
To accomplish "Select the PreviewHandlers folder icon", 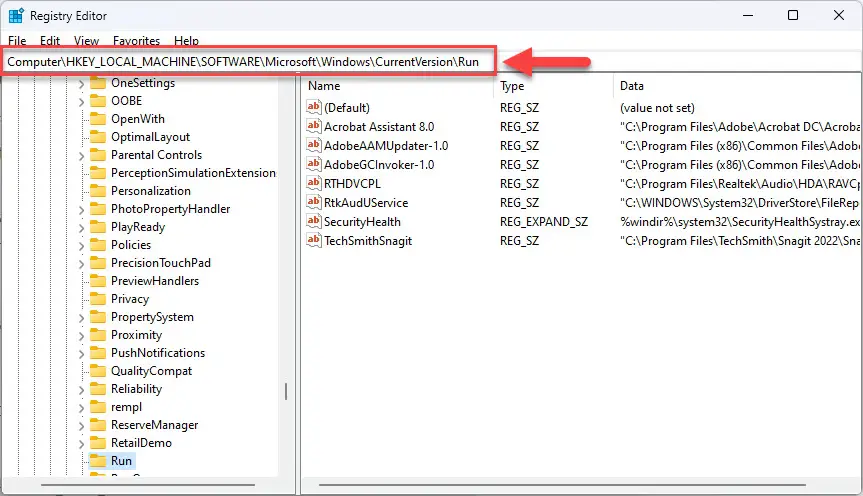I will click(98, 281).
